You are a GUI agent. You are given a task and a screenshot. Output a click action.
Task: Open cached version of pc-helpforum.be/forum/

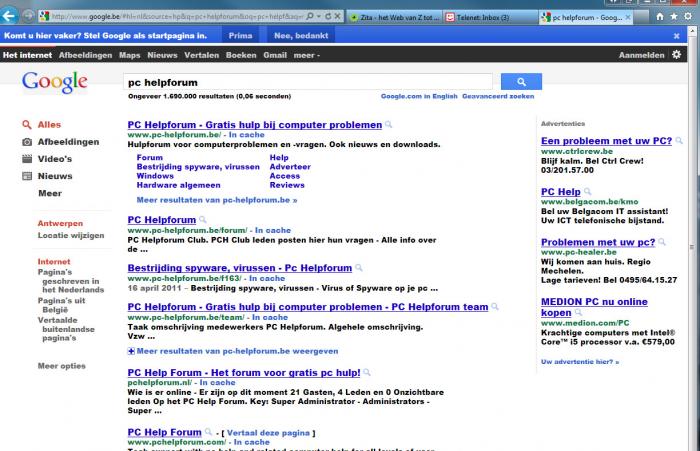pyautogui.click(x=272, y=230)
